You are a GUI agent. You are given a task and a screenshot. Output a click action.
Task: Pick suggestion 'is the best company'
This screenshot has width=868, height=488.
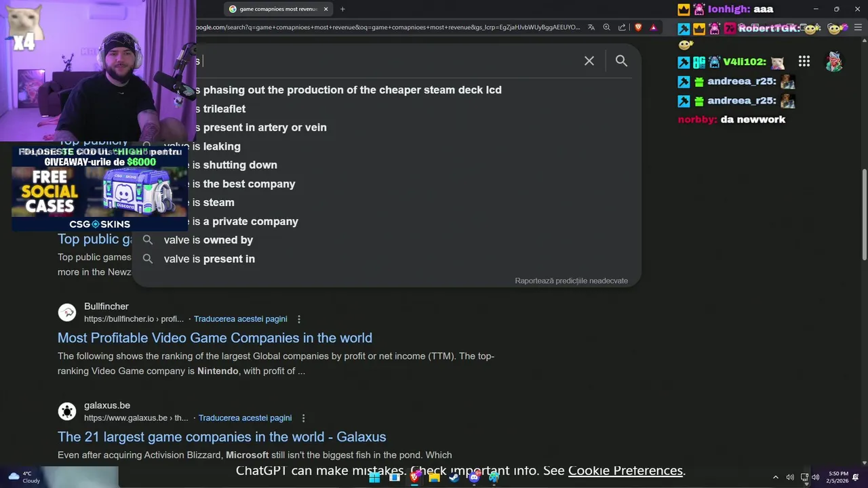point(243,184)
